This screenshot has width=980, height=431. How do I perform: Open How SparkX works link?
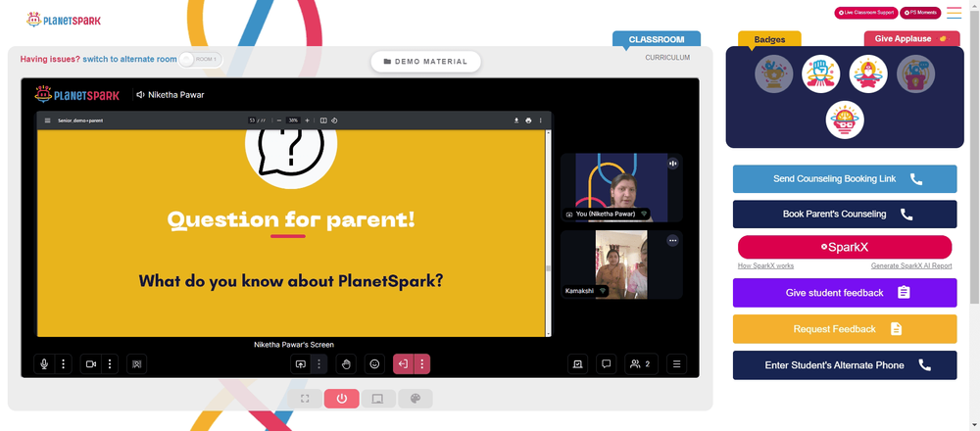pyautogui.click(x=765, y=266)
